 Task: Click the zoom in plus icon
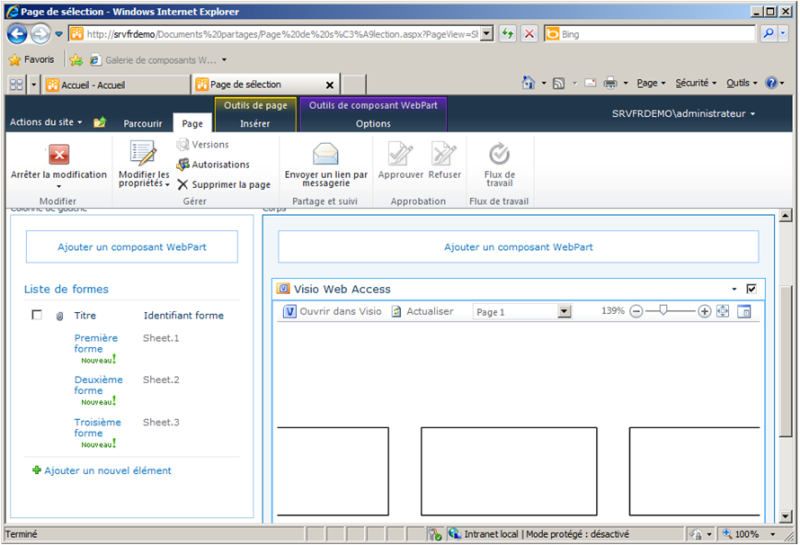704,311
